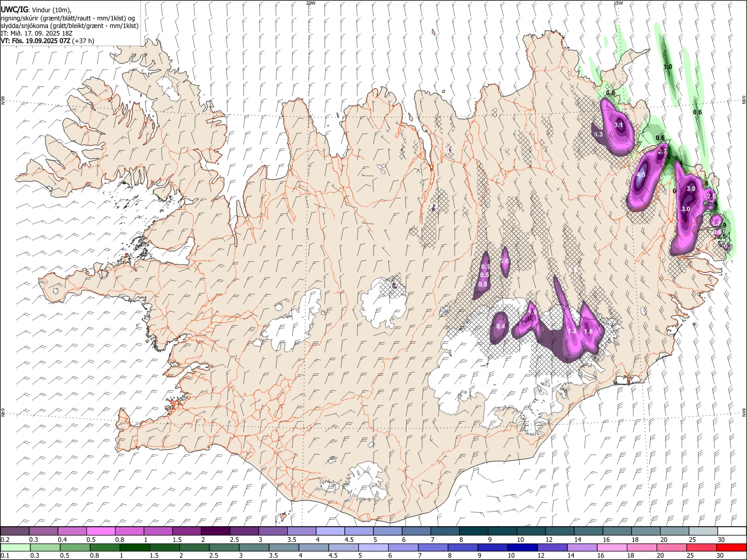Click the 'rigning/skúrir' legend description line
This screenshot has height=560, width=747.
[67, 17]
